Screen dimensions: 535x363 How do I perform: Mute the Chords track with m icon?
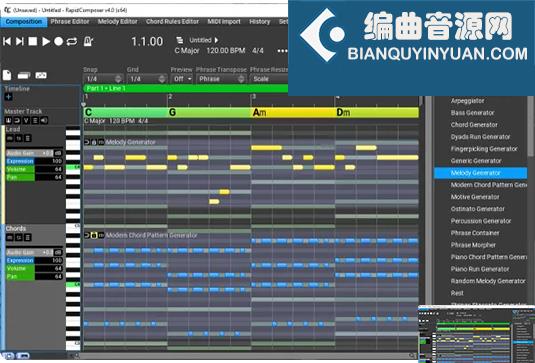point(10,237)
